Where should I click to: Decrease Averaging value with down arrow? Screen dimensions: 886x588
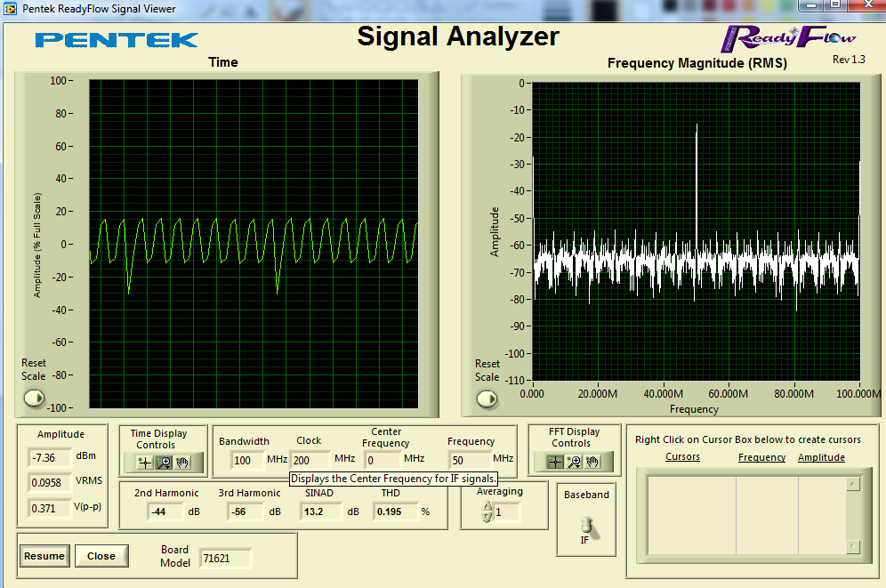click(x=487, y=517)
